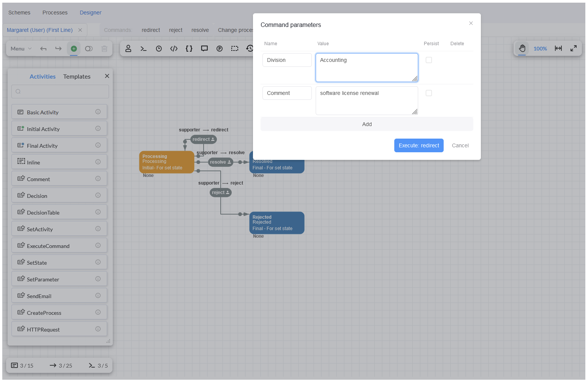
Task: Select the Processing activity node
Action: coord(167,162)
